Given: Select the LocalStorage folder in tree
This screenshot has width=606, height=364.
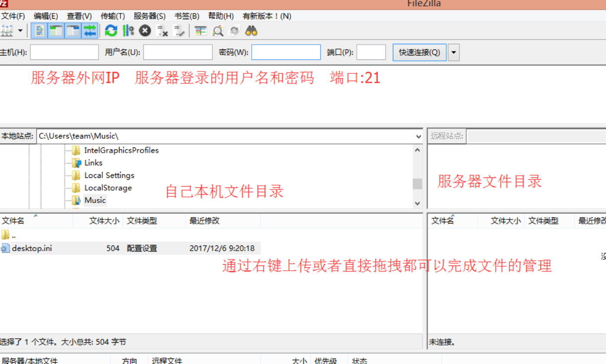Looking at the screenshot, I should tap(108, 188).
